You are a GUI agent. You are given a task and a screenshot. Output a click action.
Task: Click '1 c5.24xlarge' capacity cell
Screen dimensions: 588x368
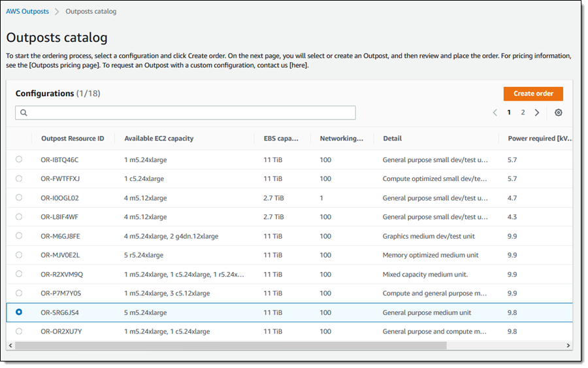pos(144,179)
